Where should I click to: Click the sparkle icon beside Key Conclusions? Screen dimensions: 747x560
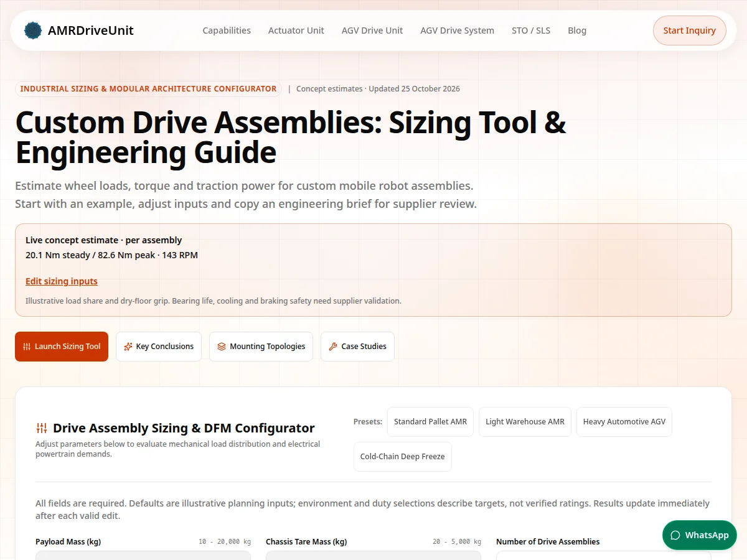(x=128, y=347)
